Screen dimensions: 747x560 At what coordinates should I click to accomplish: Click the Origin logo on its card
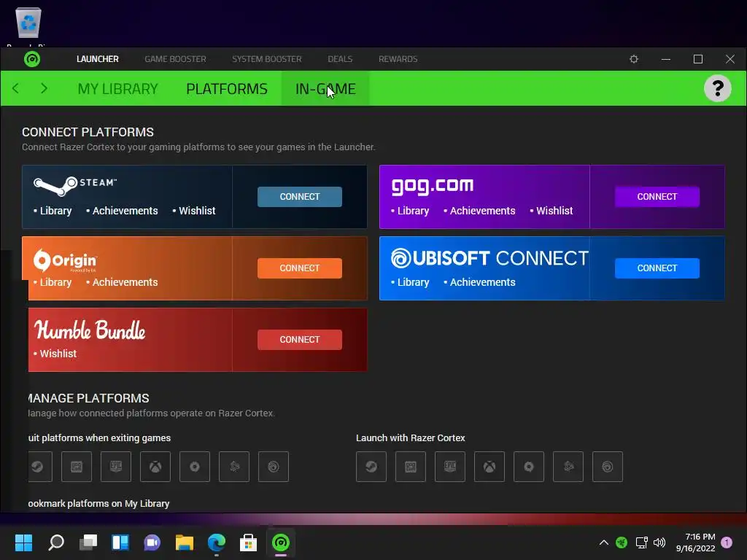[65, 260]
